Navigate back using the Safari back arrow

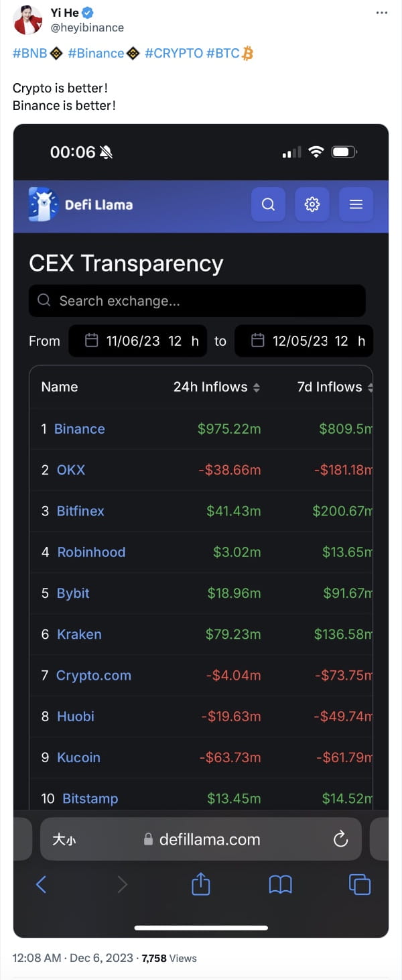pyautogui.click(x=42, y=884)
